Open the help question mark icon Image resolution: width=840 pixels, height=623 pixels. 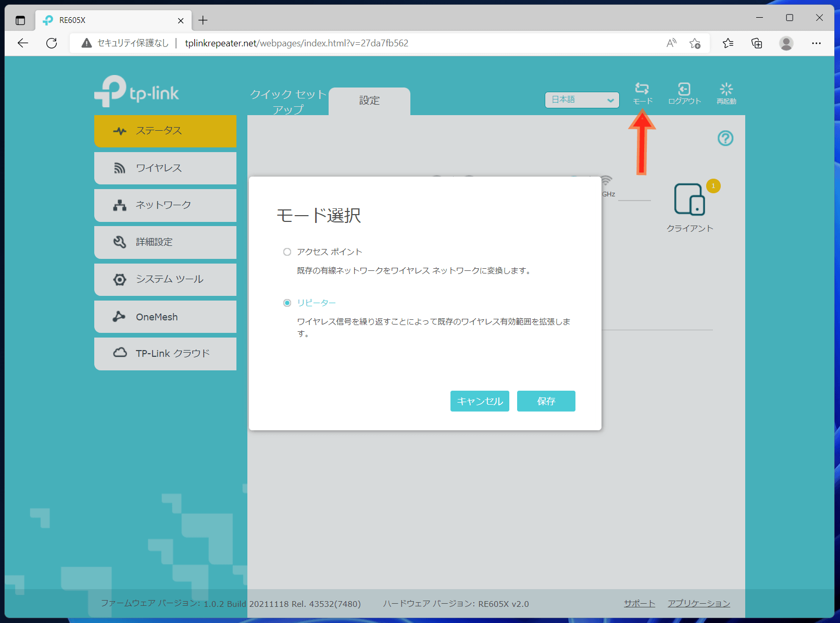(725, 139)
